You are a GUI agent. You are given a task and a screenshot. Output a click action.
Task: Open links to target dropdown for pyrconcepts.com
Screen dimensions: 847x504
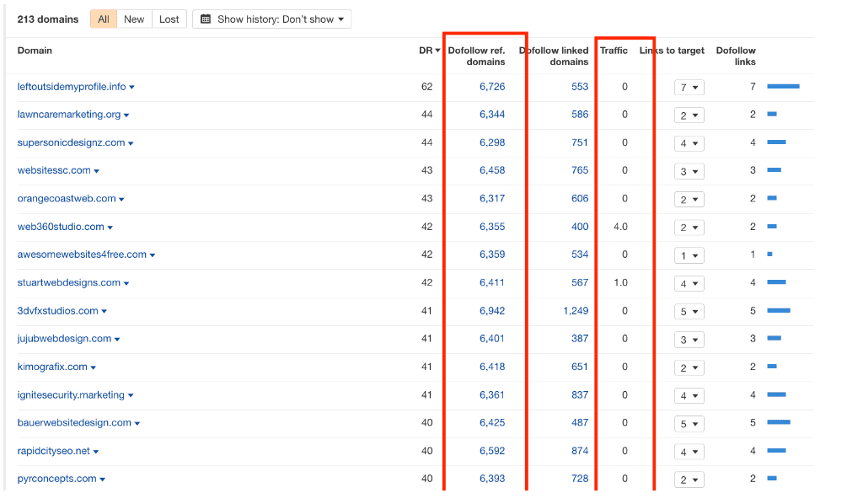[x=689, y=480]
